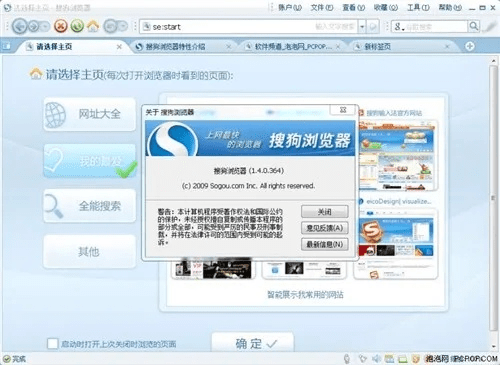
Task: Close the 软件频道_泡泡网 tab
Action: coord(338,47)
